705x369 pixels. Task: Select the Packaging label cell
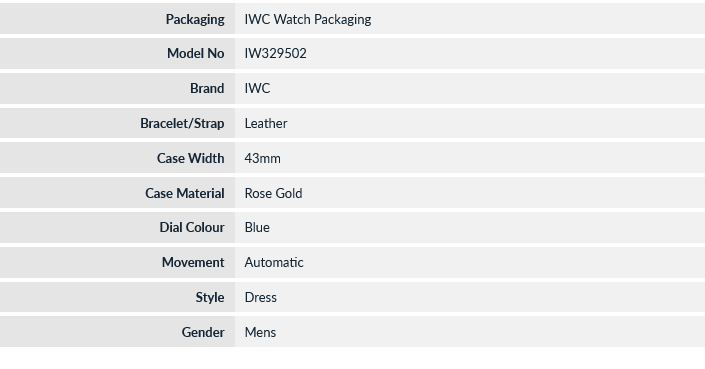tap(117, 19)
